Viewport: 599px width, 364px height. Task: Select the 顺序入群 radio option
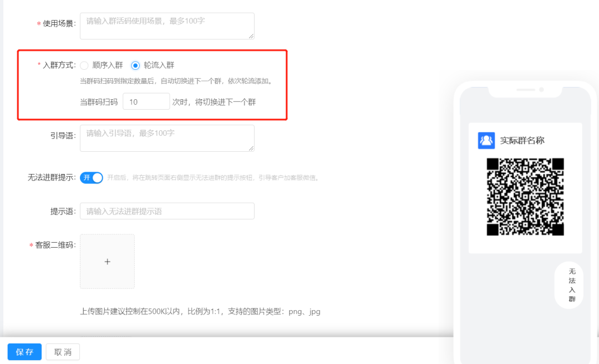[84, 65]
